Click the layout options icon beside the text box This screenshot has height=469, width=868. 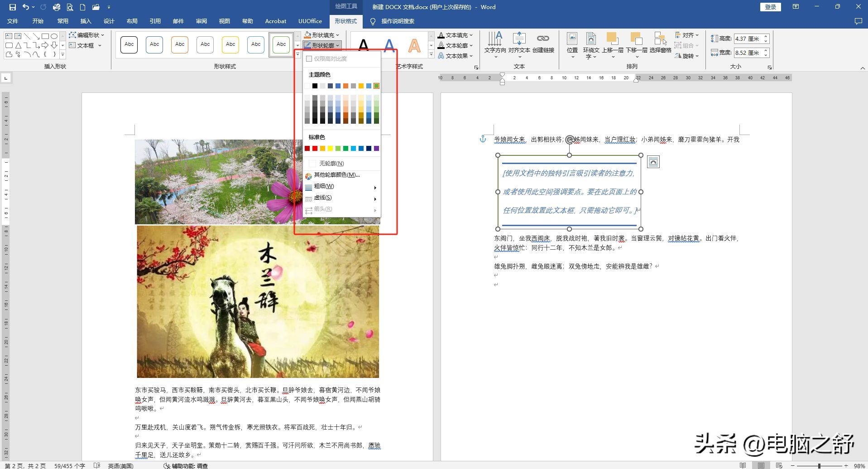coord(653,162)
